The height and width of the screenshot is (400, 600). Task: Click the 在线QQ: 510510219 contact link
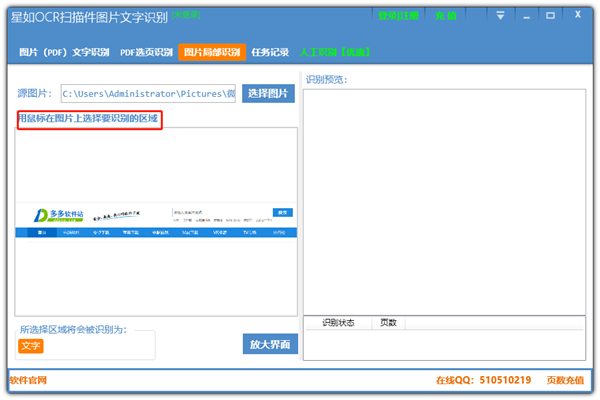pos(483,380)
